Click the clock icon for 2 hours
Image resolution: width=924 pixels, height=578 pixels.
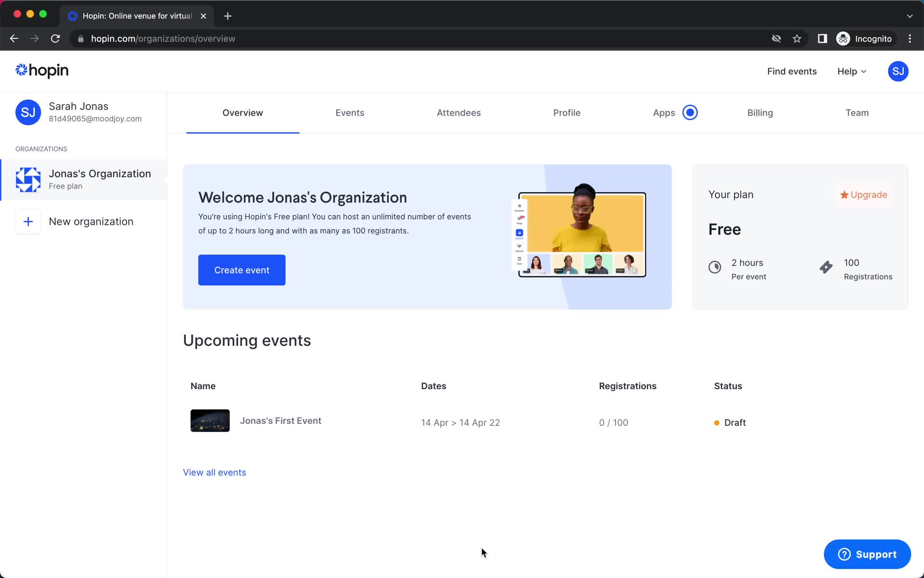(x=715, y=267)
